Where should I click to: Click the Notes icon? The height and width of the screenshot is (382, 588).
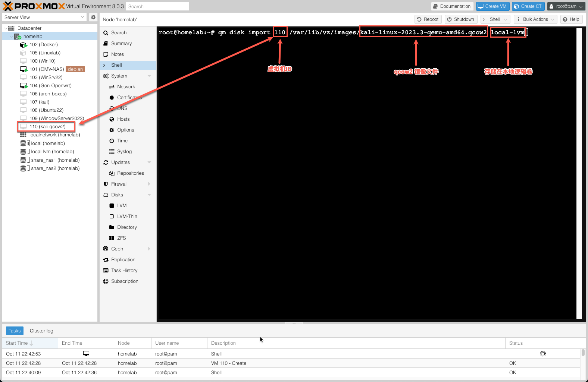click(106, 54)
